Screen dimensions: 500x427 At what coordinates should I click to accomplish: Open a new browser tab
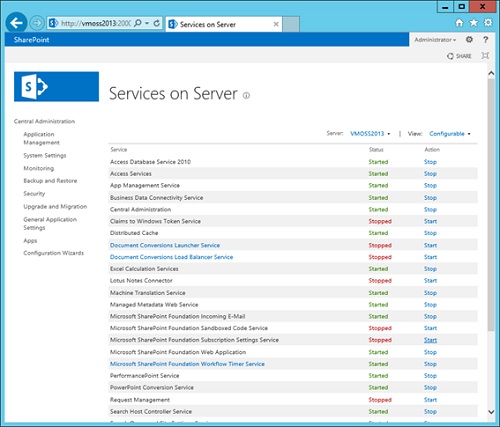pos(291,24)
